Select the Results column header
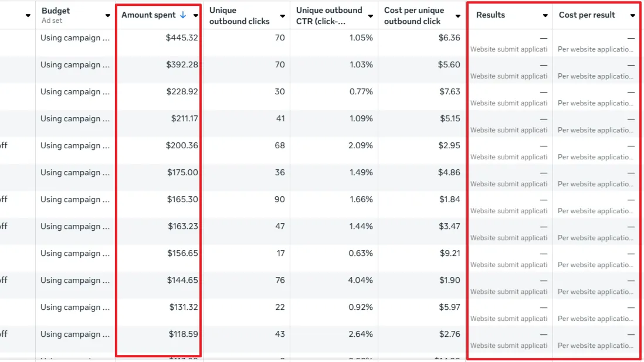Screen dimensions: 644x362 (490, 15)
